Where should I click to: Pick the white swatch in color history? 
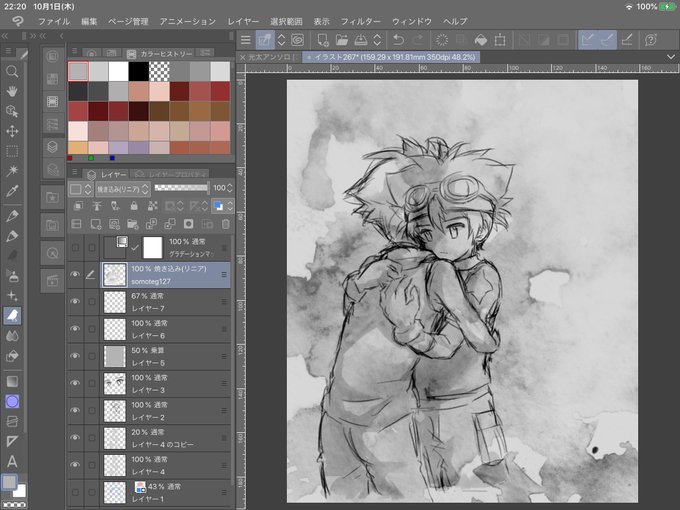tap(118, 71)
